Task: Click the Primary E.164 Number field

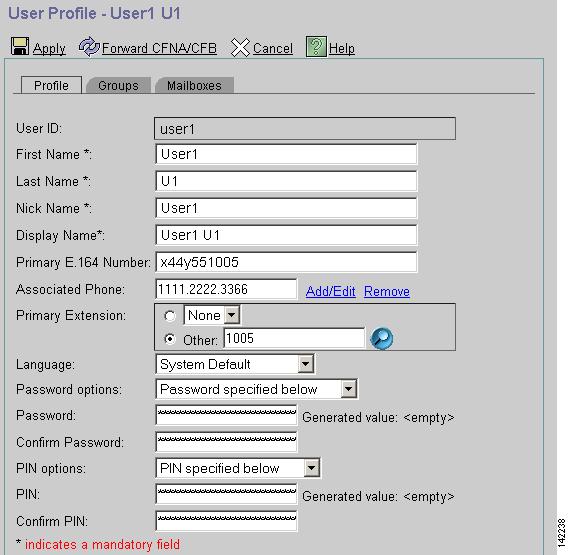Action: coord(286,262)
